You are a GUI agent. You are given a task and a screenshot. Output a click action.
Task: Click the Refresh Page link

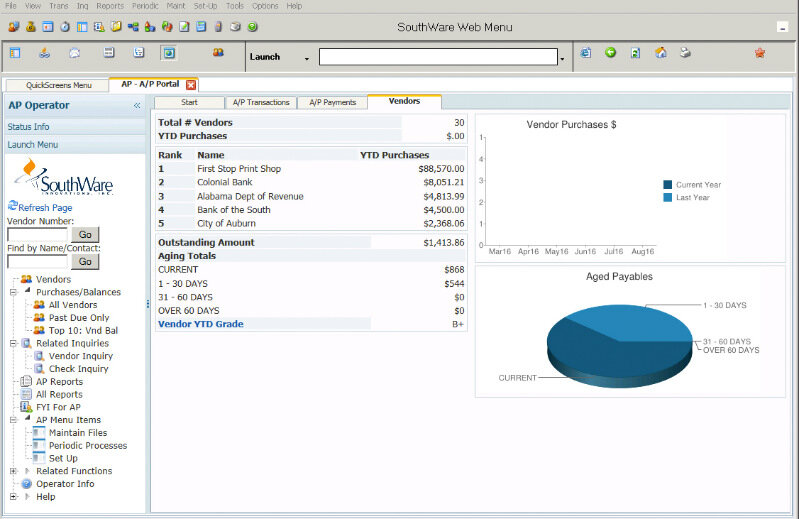(x=45, y=208)
